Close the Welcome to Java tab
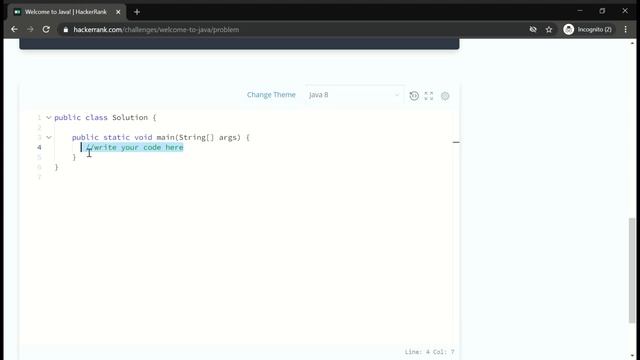Viewport: 640px width, 360px height. [118, 12]
